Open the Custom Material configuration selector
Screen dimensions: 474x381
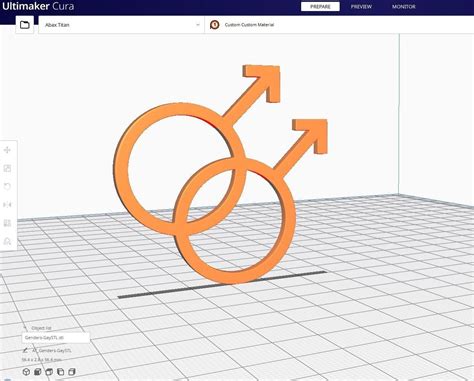[339, 25]
